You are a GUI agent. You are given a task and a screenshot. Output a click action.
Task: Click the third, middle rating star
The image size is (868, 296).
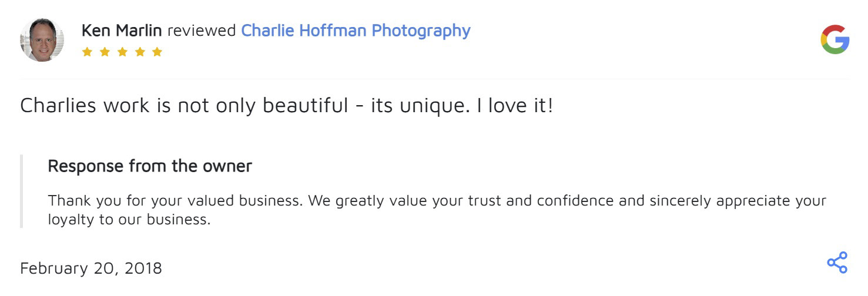tap(122, 52)
